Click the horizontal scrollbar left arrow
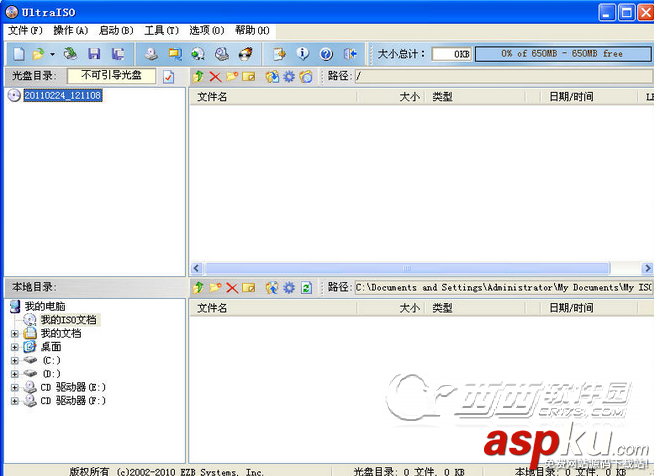The width and height of the screenshot is (654, 476). (197, 268)
